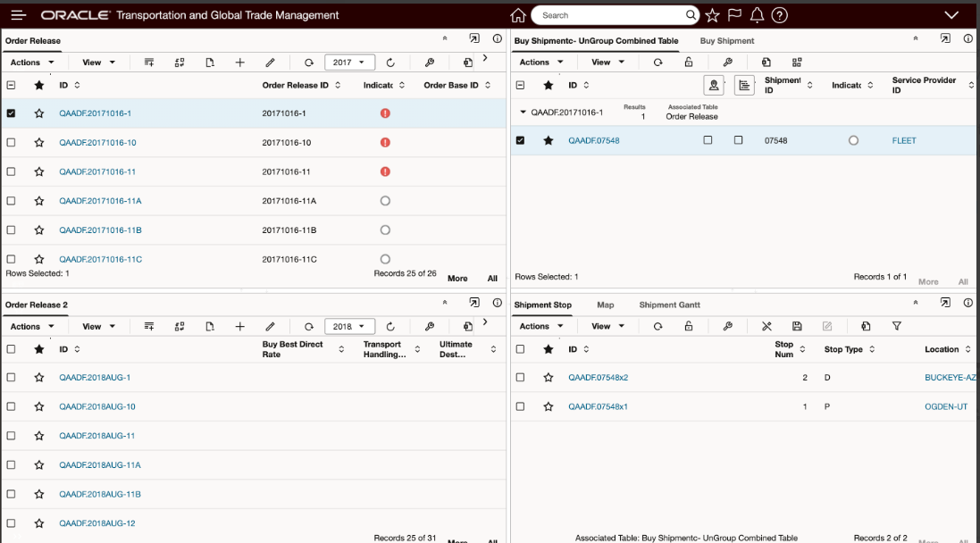Click unlock icon in Buy Shipment toolbar
This screenshot has height=543, width=980.
pos(689,62)
